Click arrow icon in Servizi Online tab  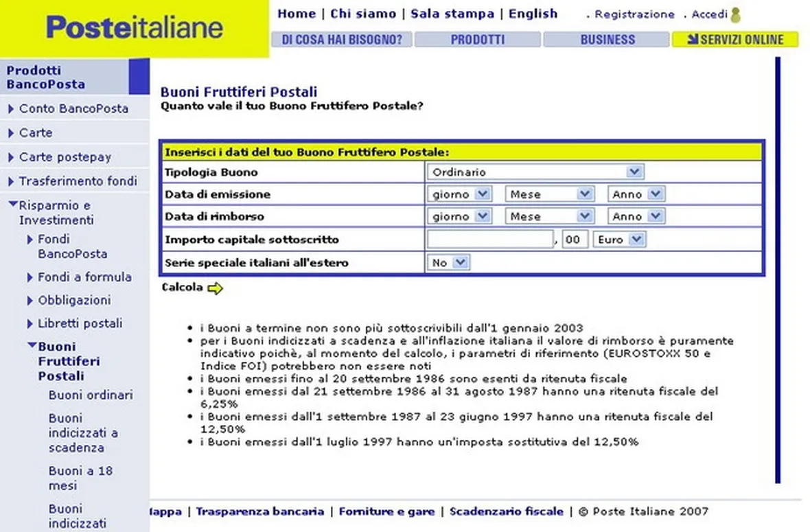(x=693, y=38)
